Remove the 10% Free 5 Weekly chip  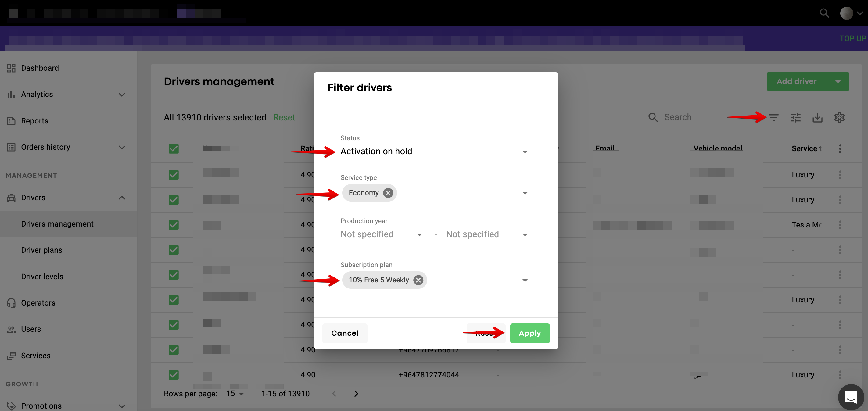pyautogui.click(x=418, y=280)
